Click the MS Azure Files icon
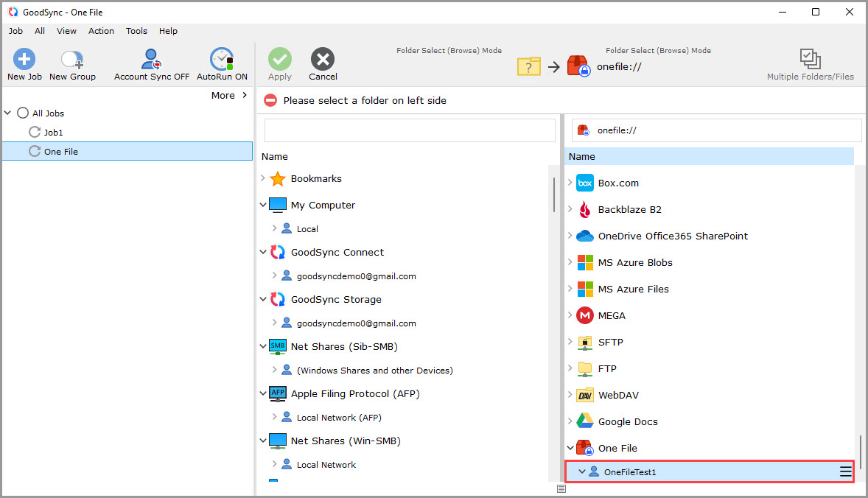This screenshot has height=498, width=868. tap(584, 289)
